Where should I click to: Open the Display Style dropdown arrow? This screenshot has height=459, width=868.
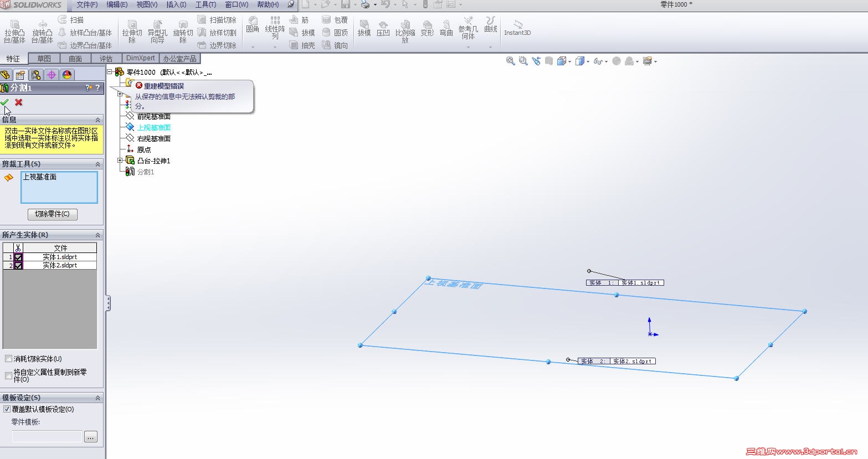[x=588, y=61]
